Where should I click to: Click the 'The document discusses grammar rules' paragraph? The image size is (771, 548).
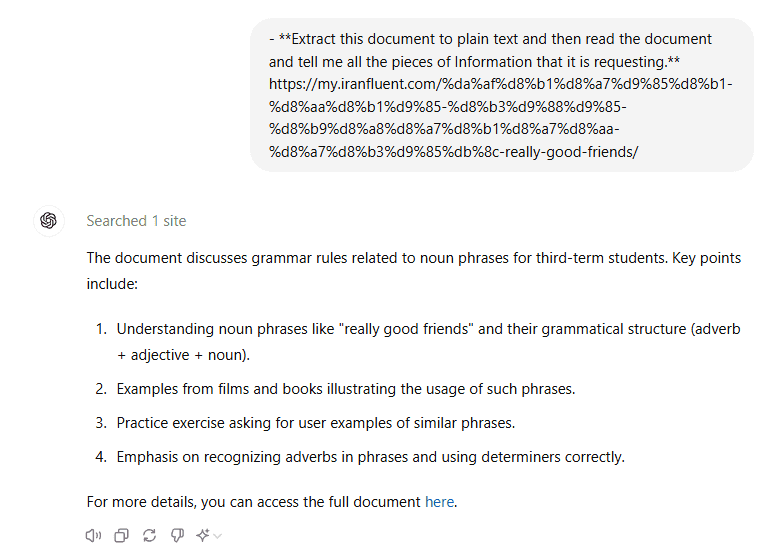414,271
